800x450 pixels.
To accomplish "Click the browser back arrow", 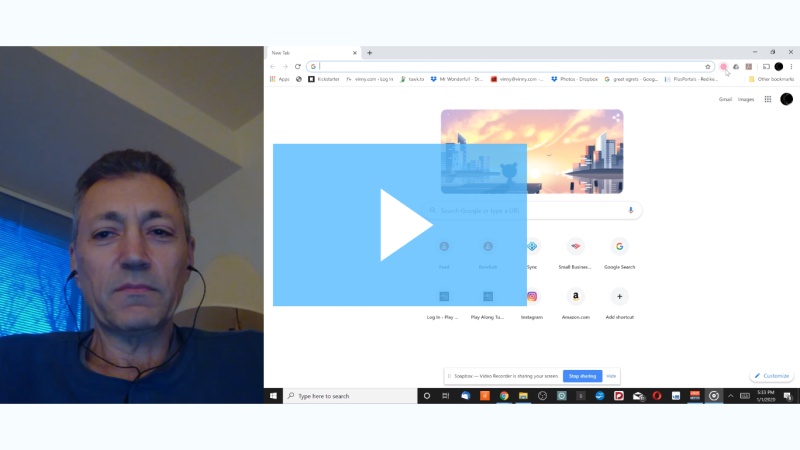I will pyautogui.click(x=272, y=67).
